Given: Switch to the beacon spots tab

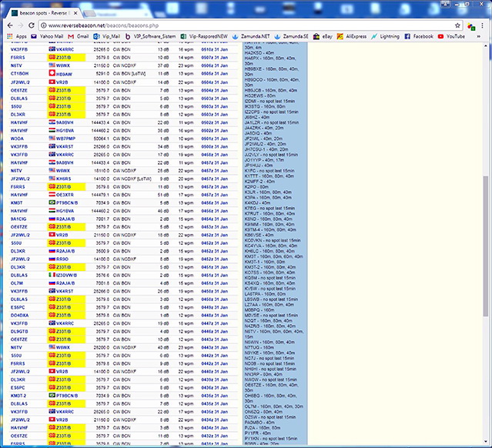Looking at the screenshot, I should tap(43, 13).
